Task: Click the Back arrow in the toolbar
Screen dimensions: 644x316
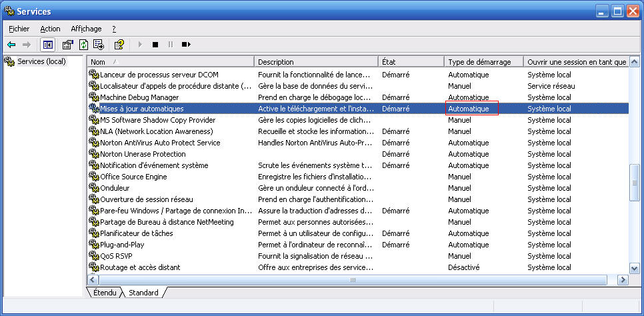Action: coord(11,45)
